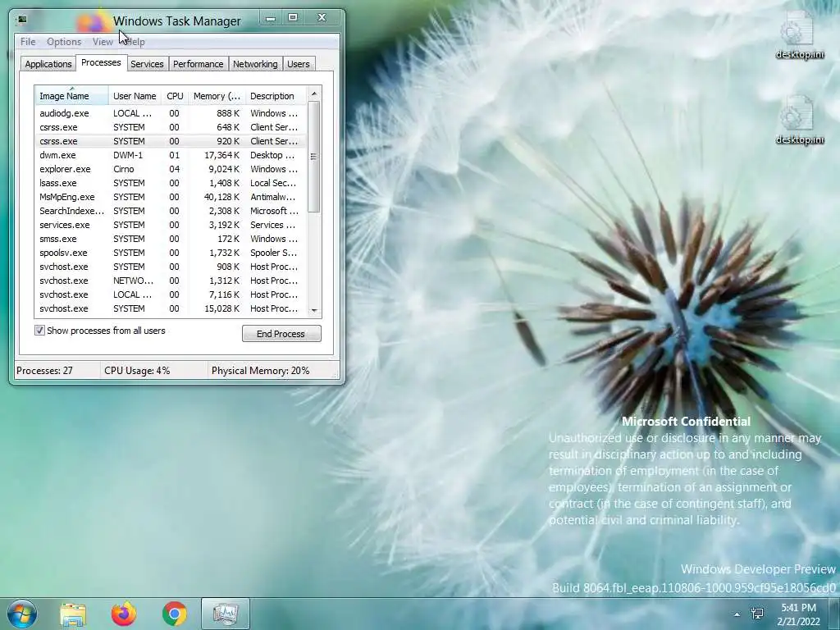Switch to the Networking tab
The width and height of the screenshot is (840, 630).
coord(255,64)
